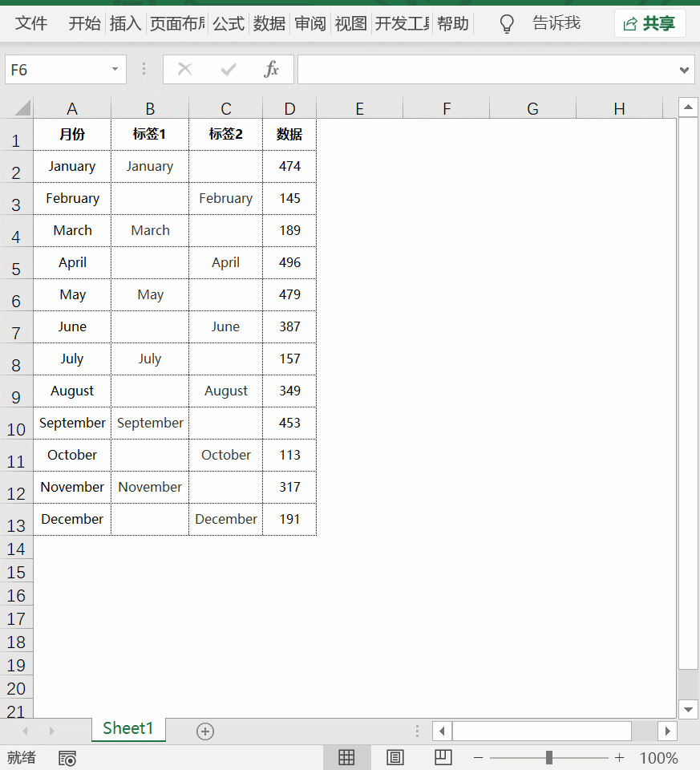Select column F header
This screenshot has height=770, width=700.
446,108
